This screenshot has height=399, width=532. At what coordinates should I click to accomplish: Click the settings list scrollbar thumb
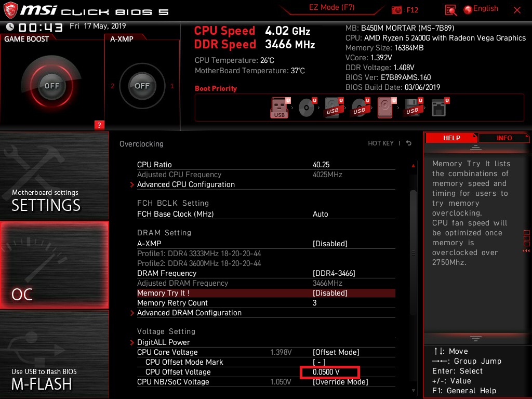click(413, 253)
